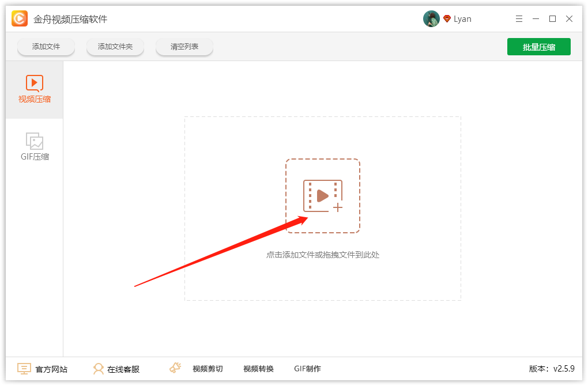The height and width of the screenshot is (386, 588).
Task: Click the Lyan username
Action: (x=462, y=19)
